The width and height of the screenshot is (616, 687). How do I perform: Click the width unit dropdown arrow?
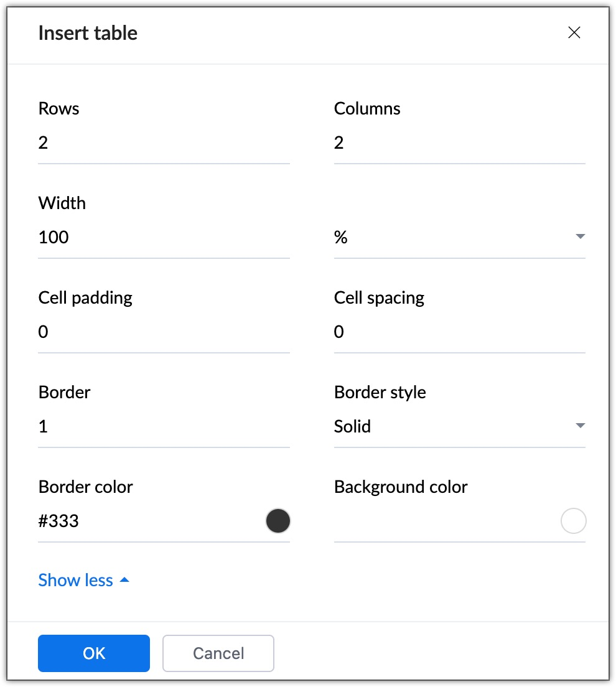tap(580, 237)
